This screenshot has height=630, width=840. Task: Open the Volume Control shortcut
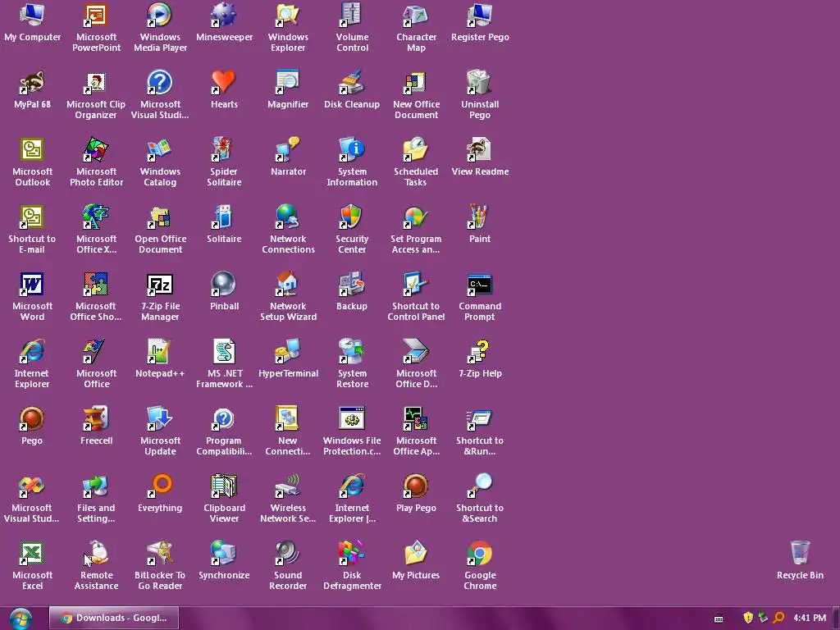pyautogui.click(x=352, y=16)
